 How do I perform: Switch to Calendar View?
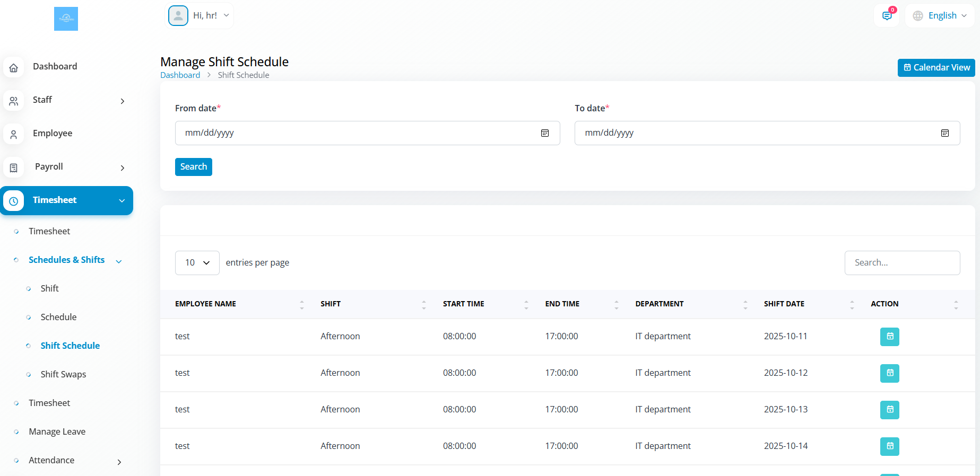pos(936,68)
